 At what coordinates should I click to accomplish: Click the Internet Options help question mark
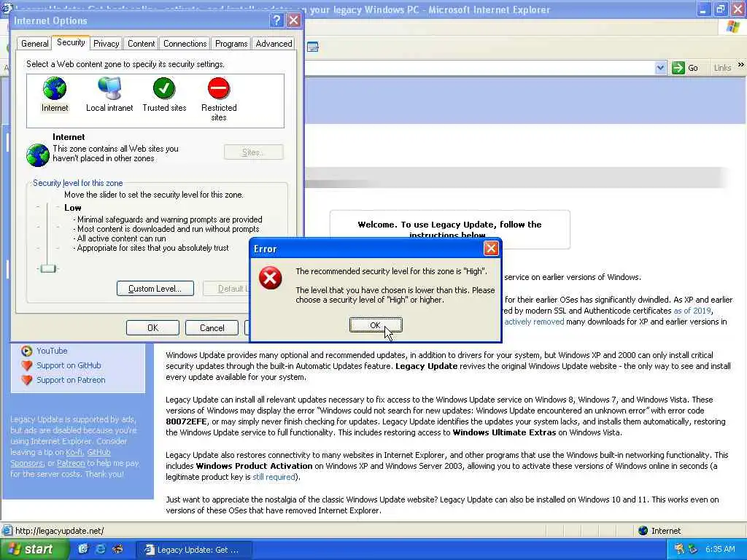[x=276, y=20]
